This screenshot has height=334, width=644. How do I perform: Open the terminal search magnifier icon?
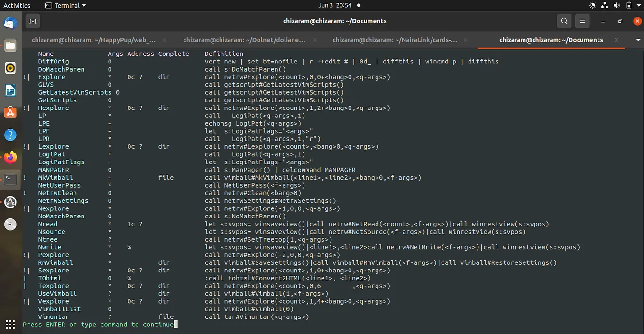564,21
